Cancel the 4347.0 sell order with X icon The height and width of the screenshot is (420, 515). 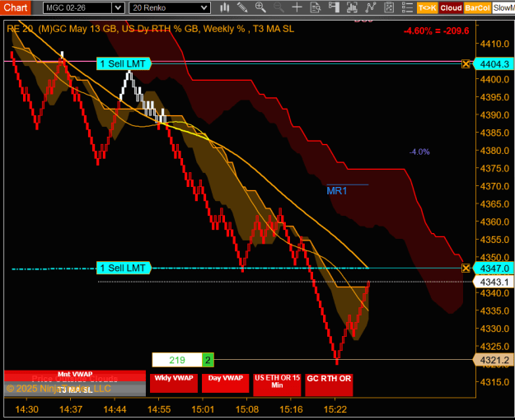pyautogui.click(x=466, y=268)
